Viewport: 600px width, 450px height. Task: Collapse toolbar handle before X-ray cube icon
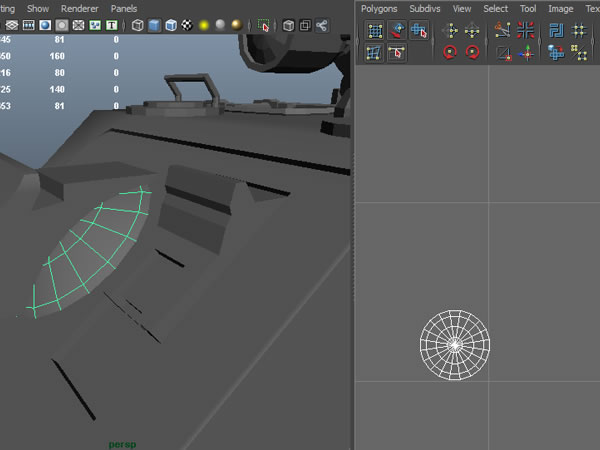coord(275,26)
